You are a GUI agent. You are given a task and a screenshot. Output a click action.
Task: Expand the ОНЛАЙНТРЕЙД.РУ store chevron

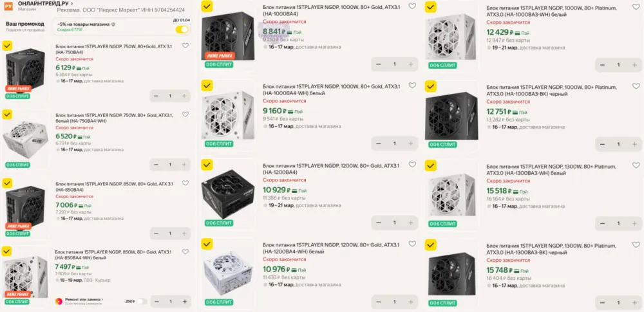(71, 4)
